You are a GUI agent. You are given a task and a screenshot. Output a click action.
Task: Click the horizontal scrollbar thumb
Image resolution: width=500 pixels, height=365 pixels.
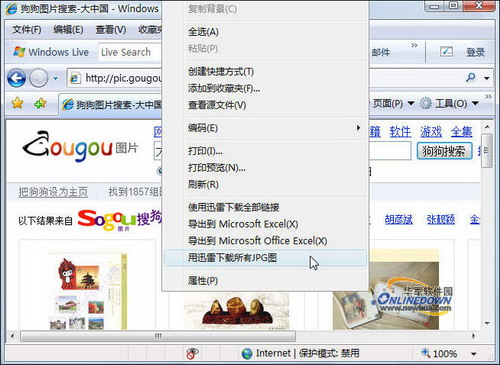158,336
